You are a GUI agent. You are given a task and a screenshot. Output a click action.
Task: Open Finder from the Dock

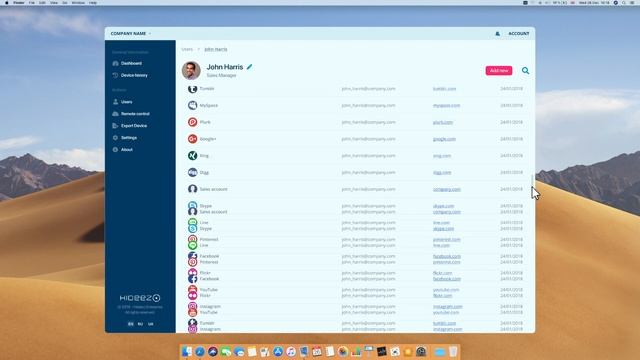[187, 351]
